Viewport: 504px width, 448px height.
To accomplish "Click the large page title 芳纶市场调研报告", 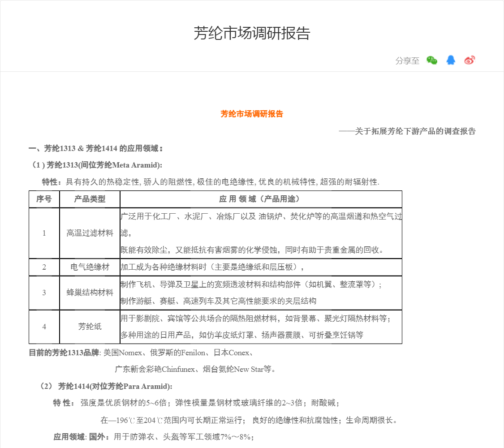I will (252, 33).
